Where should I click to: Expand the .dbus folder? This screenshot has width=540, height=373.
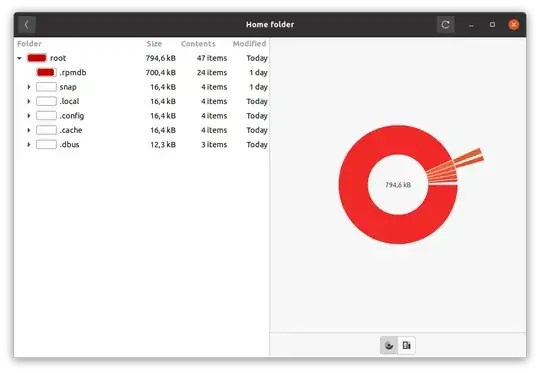point(29,145)
